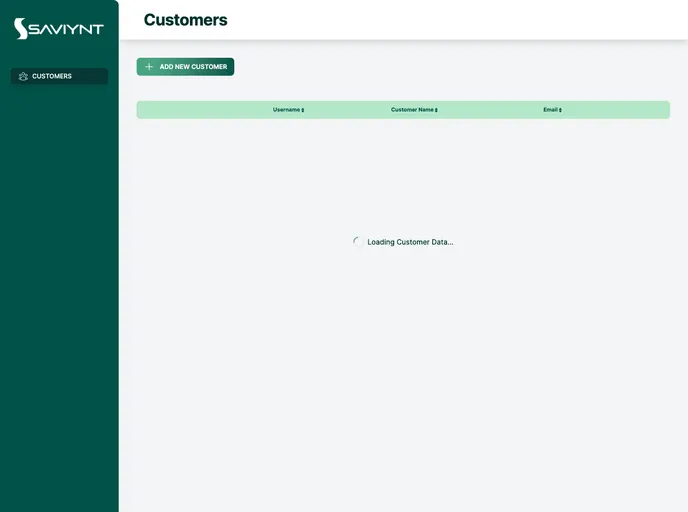Click the people icon beside Customers in sidebar
688x512 pixels.
point(23,76)
